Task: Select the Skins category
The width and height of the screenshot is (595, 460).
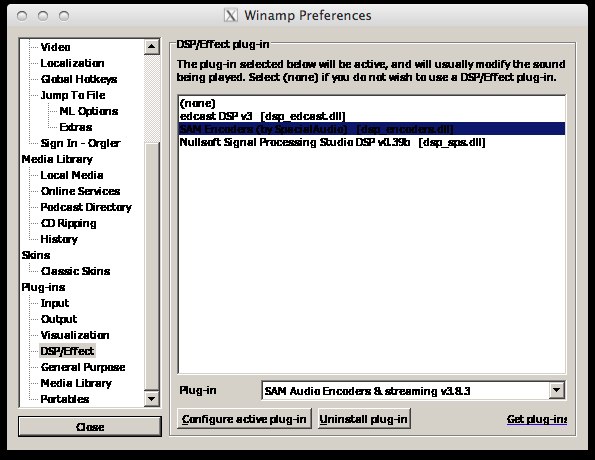Action: 36,255
